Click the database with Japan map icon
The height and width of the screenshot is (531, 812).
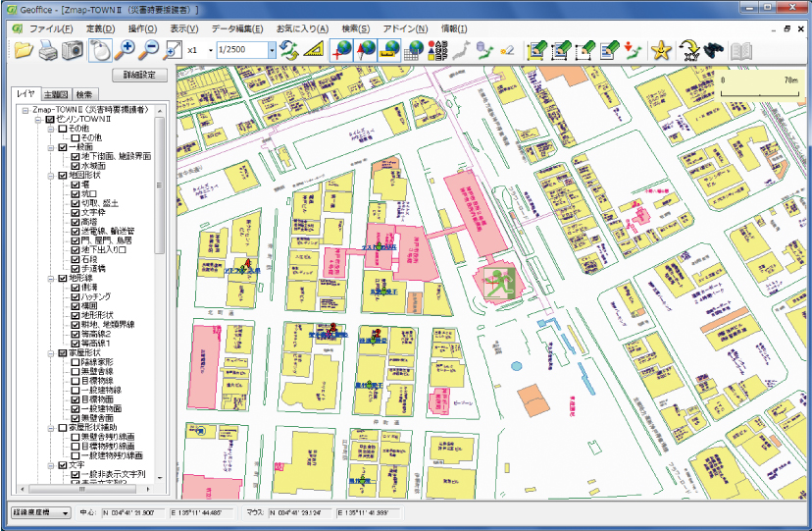point(484,50)
